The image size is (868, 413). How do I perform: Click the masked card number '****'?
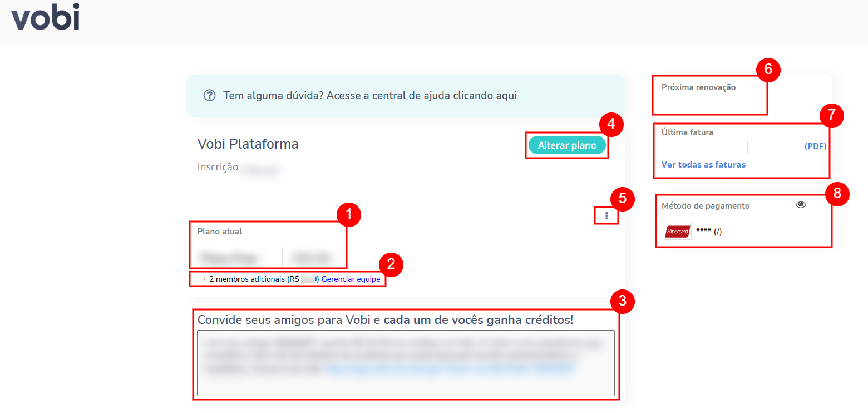pyautogui.click(x=703, y=231)
